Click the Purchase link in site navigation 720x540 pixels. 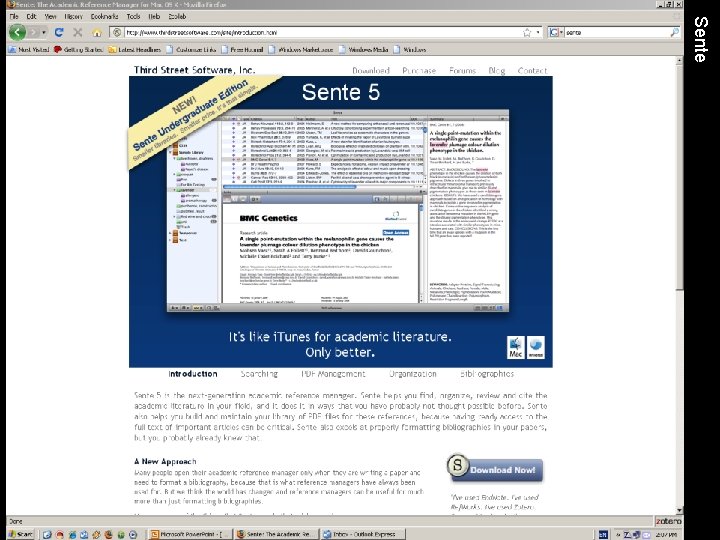419,71
